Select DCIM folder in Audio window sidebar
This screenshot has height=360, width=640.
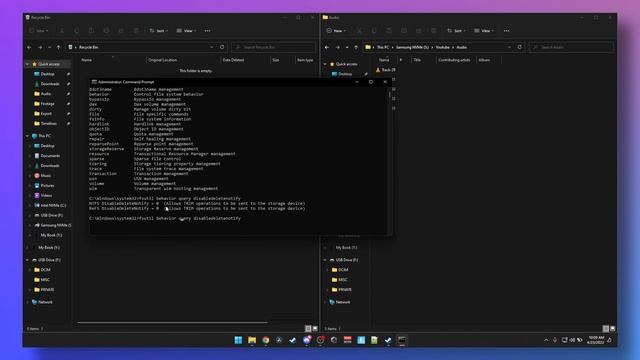(x=343, y=270)
